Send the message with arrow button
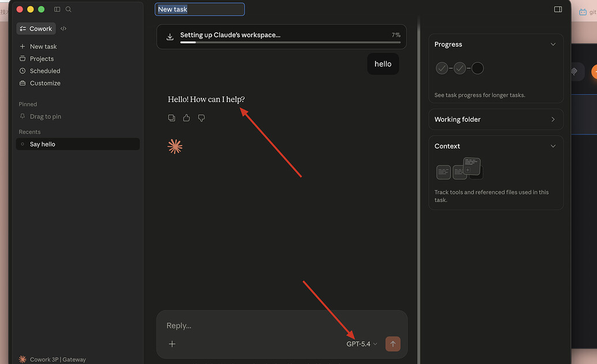 click(393, 344)
